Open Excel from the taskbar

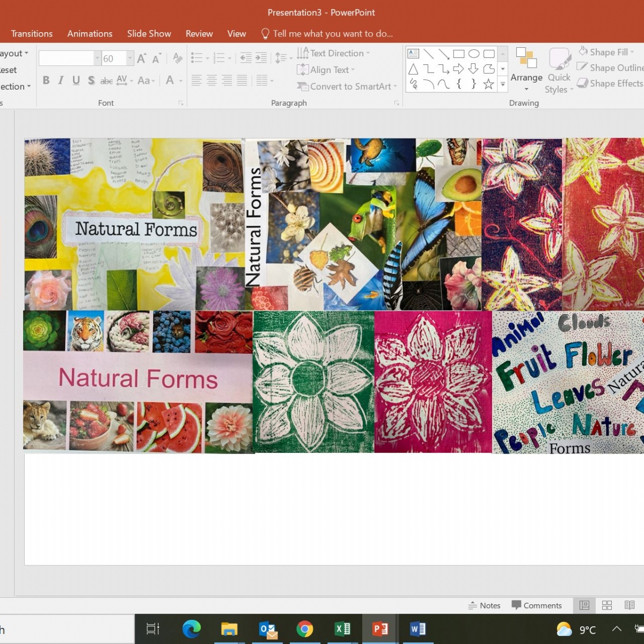click(342, 628)
